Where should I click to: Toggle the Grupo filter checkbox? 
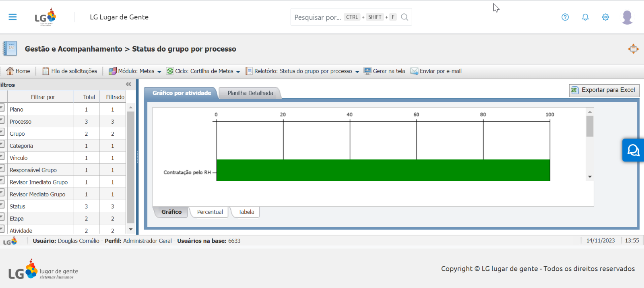click(x=2, y=132)
